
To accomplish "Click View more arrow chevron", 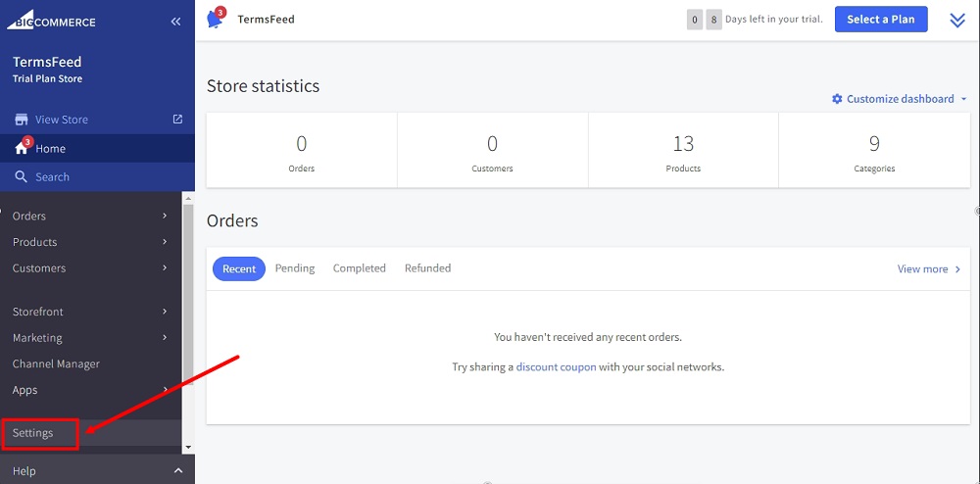I will tap(957, 269).
